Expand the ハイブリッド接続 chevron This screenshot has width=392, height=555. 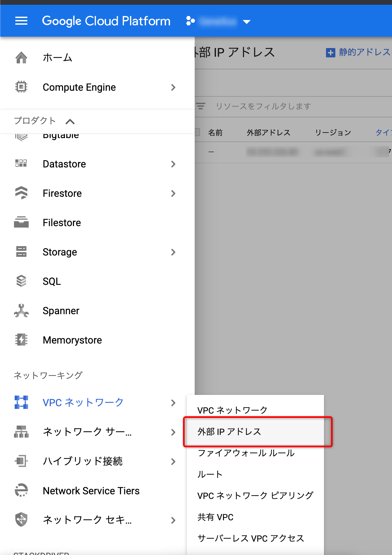(x=173, y=462)
